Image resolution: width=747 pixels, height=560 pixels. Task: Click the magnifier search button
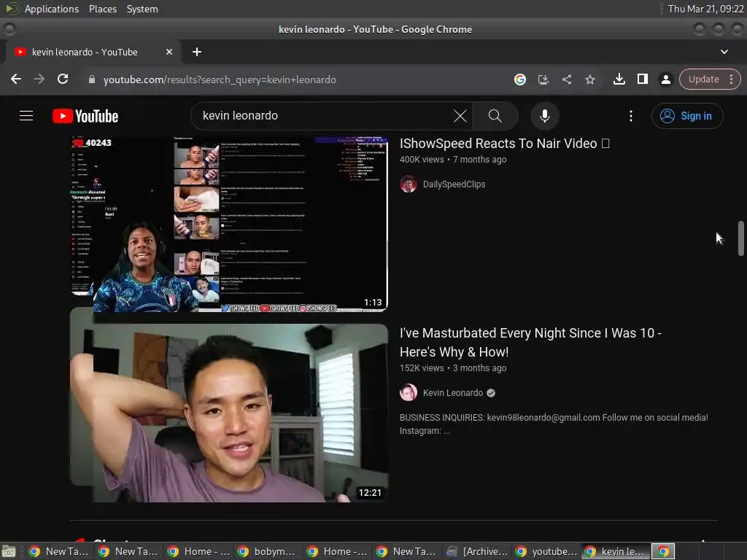(x=495, y=116)
